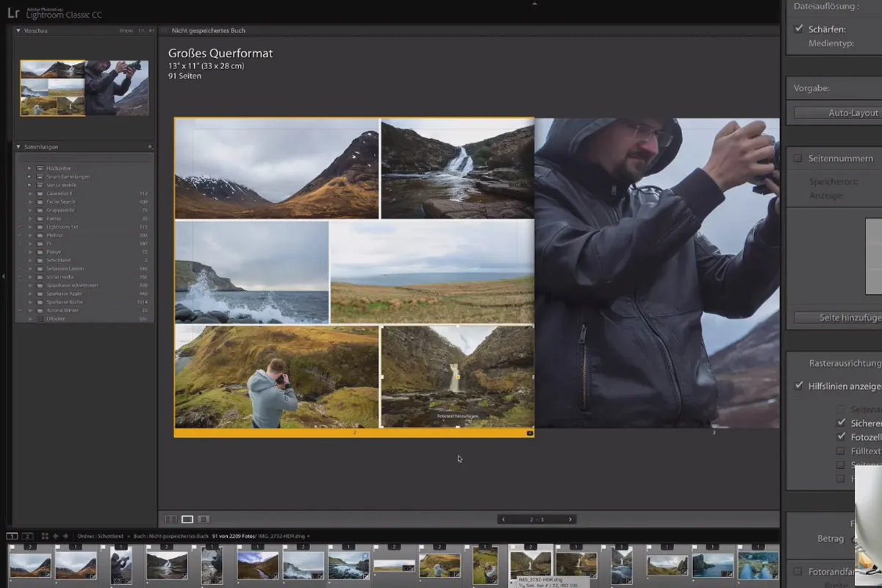
Task: Click the Nicht gespeichertes Buch header
Action: 208,31
